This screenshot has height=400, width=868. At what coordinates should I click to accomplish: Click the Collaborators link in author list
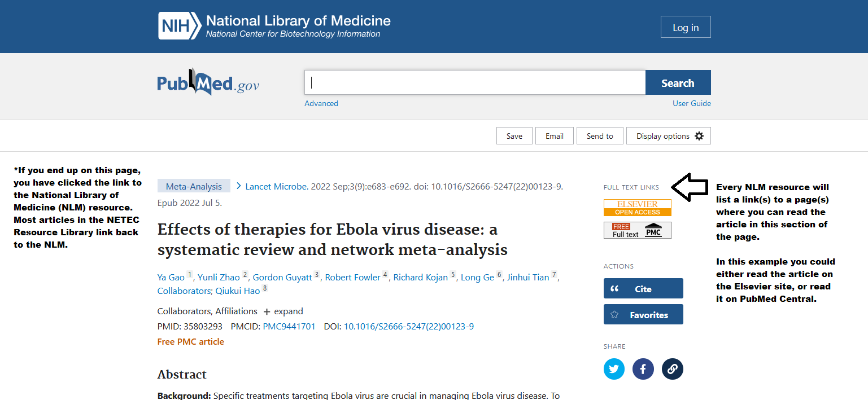click(x=185, y=291)
